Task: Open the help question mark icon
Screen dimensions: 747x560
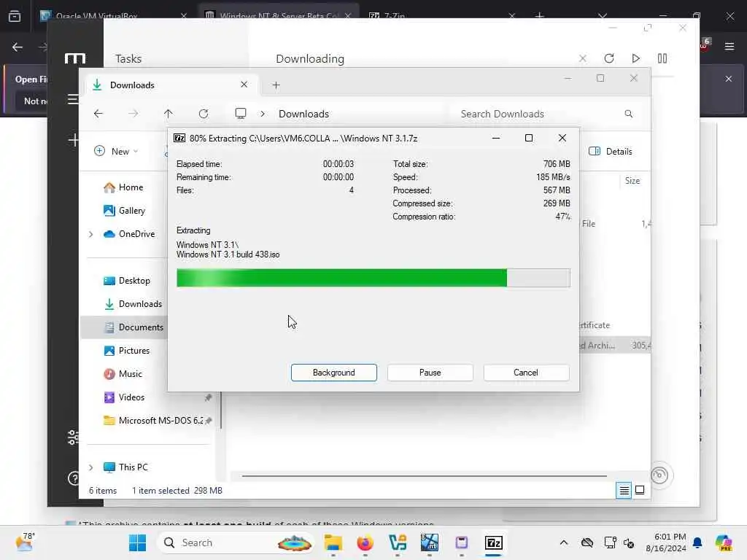Action: (x=74, y=478)
